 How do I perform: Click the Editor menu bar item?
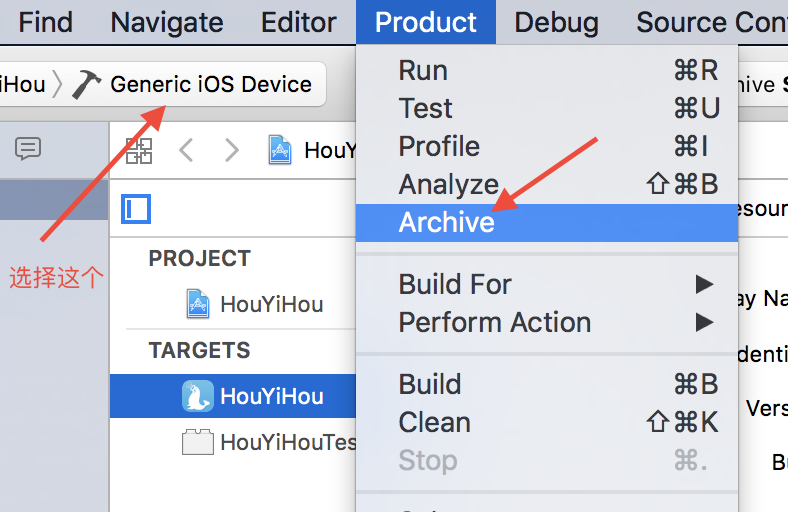pyautogui.click(x=299, y=22)
